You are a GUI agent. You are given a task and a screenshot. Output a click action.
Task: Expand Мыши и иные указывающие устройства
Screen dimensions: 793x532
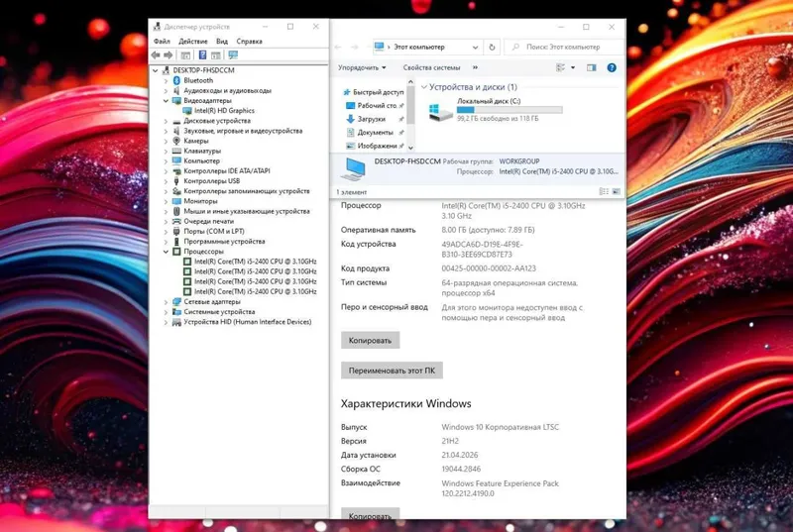[x=166, y=211]
